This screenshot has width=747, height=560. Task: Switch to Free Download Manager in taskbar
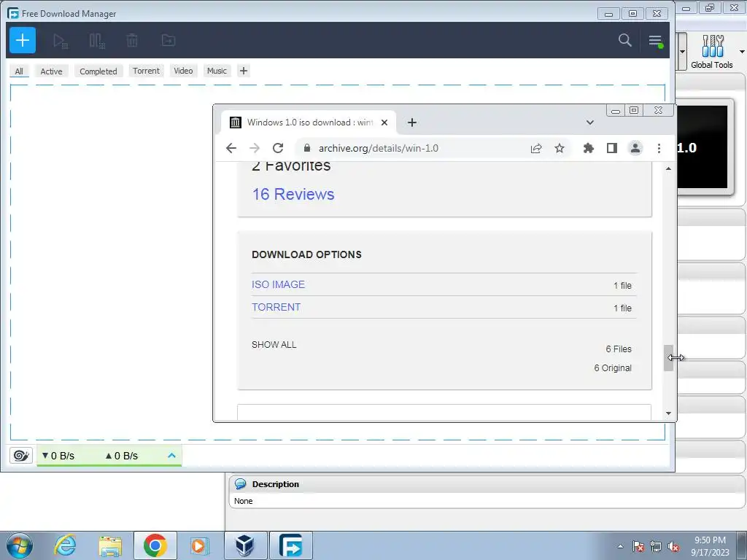290,545
